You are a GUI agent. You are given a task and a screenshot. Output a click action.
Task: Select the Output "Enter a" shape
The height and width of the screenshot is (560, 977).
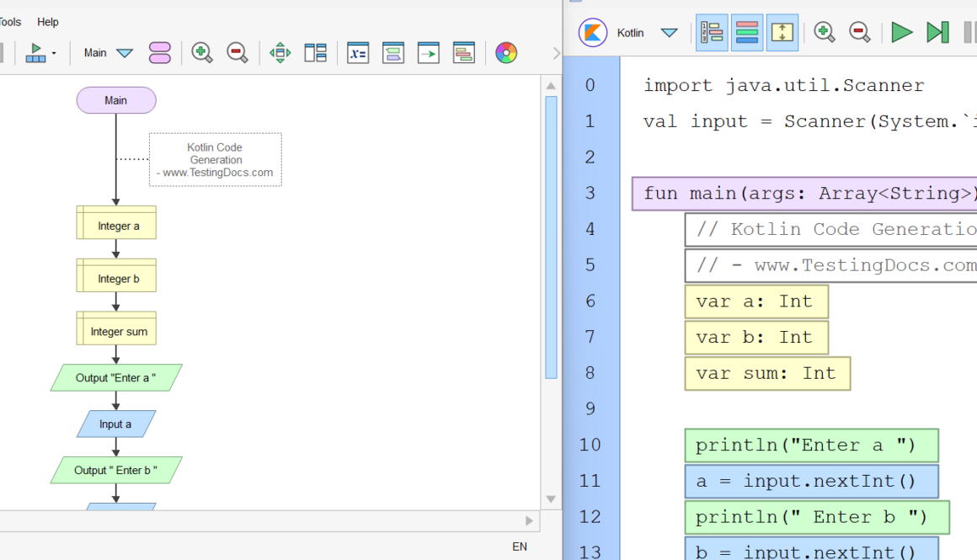click(x=116, y=377)
